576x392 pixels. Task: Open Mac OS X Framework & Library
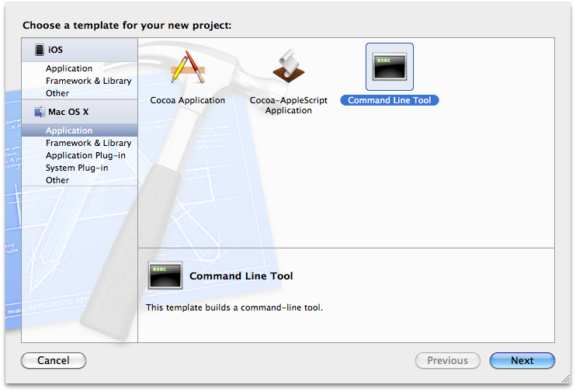(88, 143)
